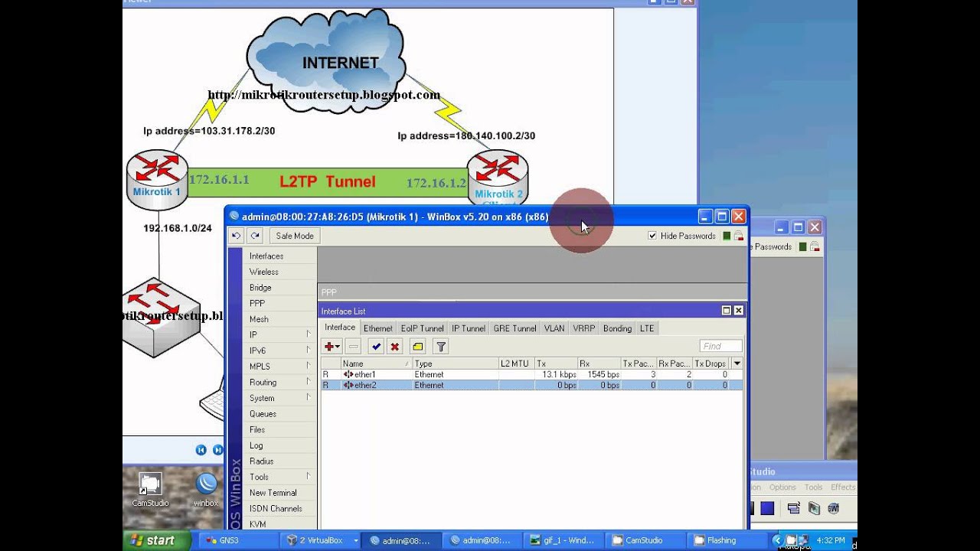Disable interface with red X button
The height and width of the screenshot is (551, 980).
[x=395, y=347]
